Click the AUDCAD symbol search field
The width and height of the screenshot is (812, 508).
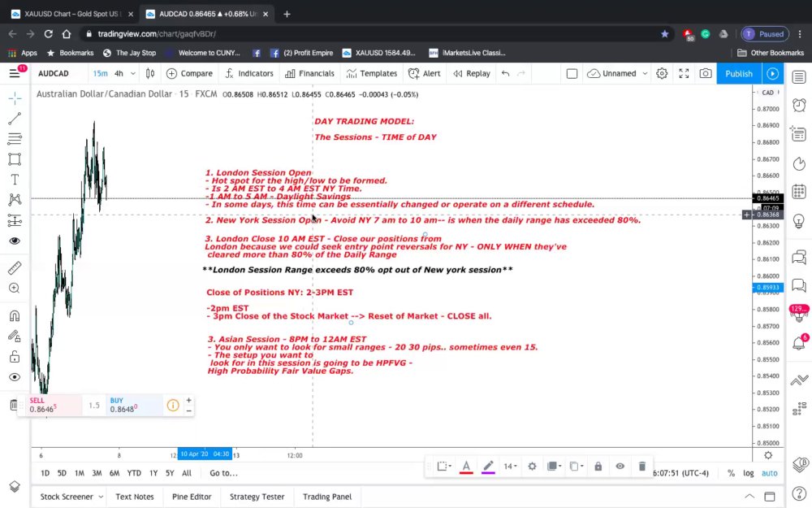pyautogui.click(x=54, y=74)
